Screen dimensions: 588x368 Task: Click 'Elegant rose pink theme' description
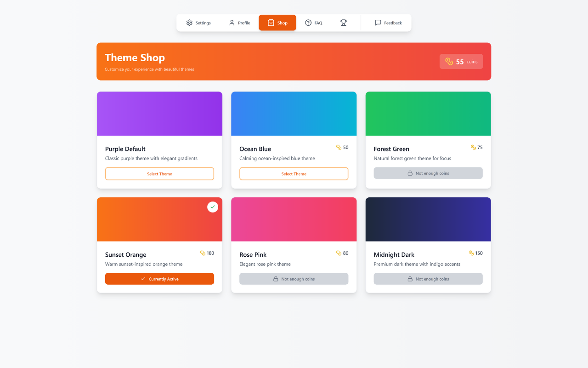pos(265,264)
